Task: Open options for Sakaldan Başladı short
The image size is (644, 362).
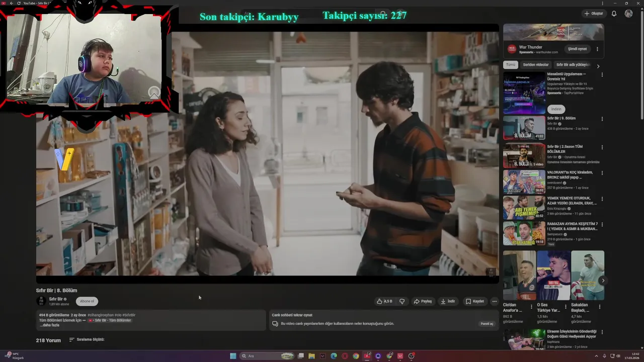Action: coord(599,306)
